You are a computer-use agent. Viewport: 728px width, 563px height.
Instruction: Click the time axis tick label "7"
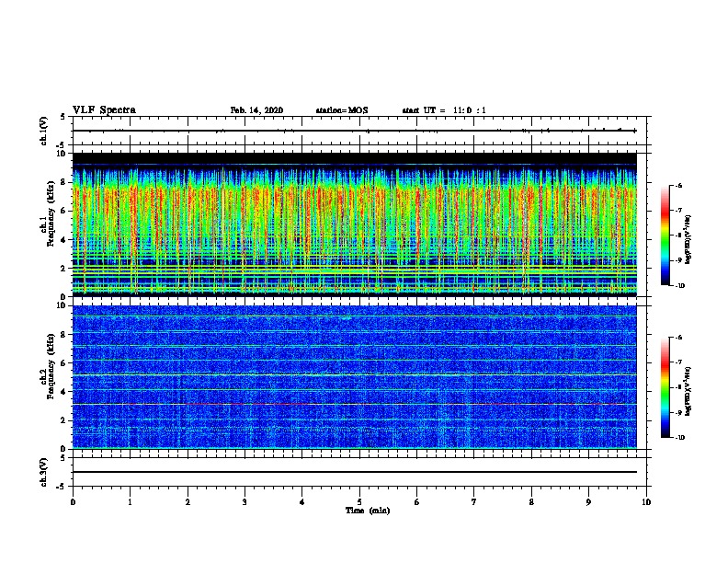point(474,501)
